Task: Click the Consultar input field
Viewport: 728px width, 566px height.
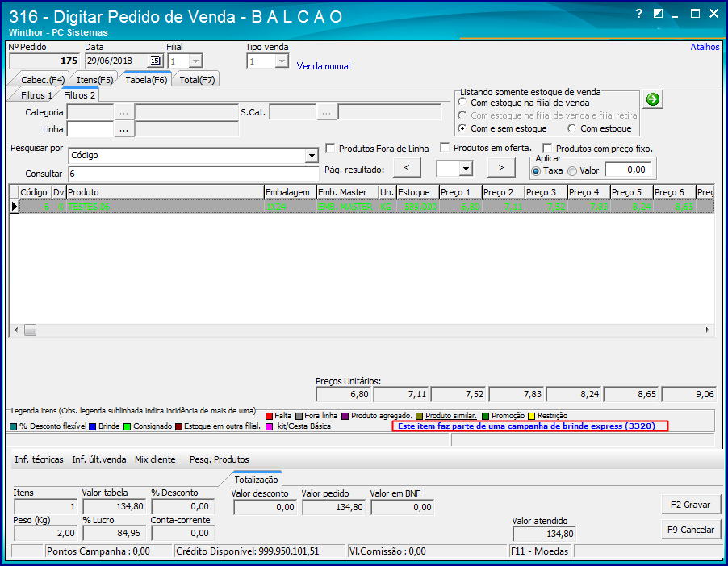Action: (x=193, y=174)
